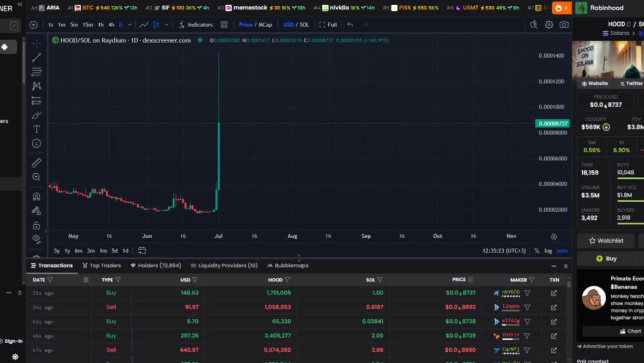Select the trend line drawing tool

(36, 58)
